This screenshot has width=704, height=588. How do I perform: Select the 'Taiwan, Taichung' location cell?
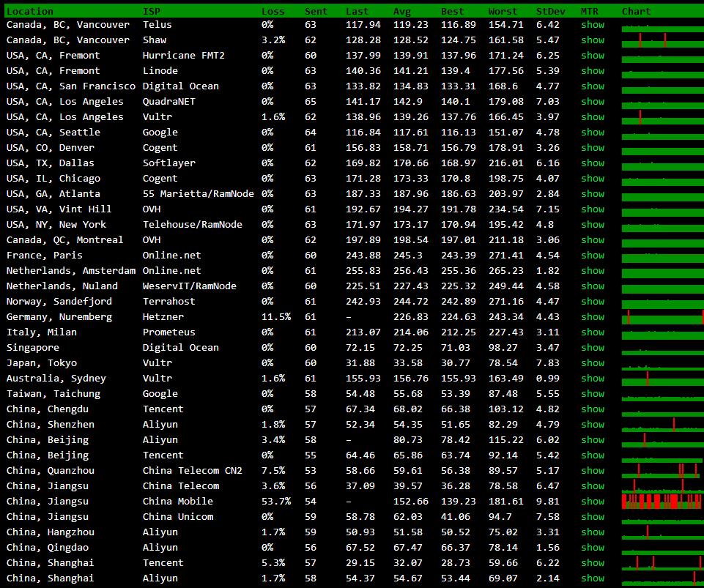tap(53, 394)
